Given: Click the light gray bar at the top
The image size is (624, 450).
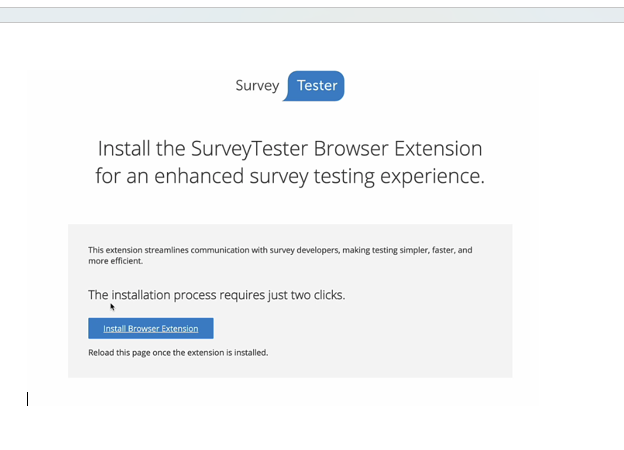Looking at the screenshot, I should point(312,15).
